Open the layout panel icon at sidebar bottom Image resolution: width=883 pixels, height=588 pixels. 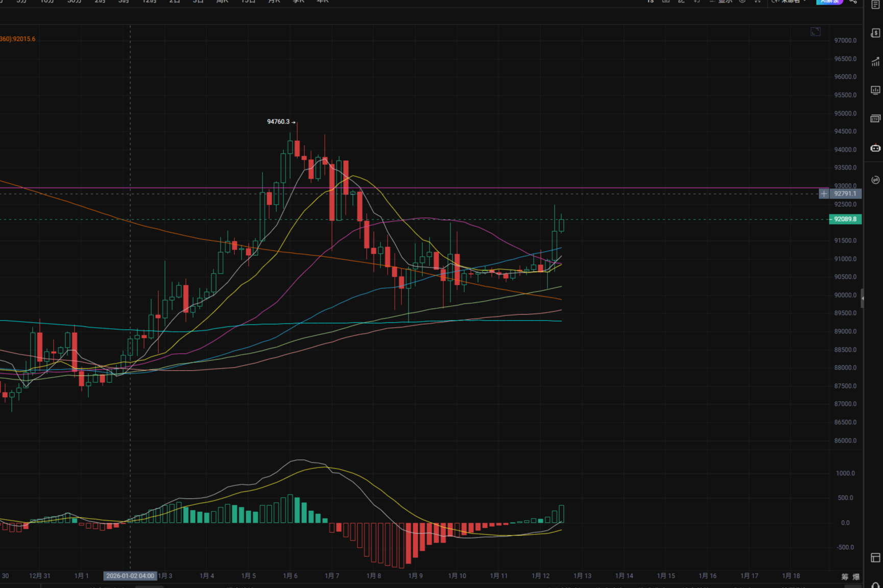point(875,557)
